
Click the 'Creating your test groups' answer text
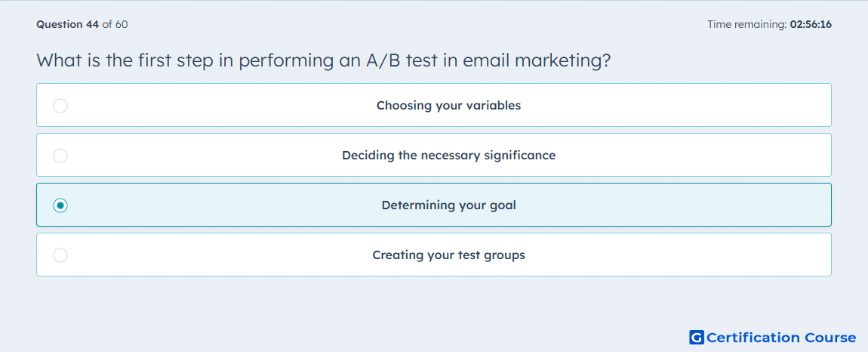click(448, 255)
